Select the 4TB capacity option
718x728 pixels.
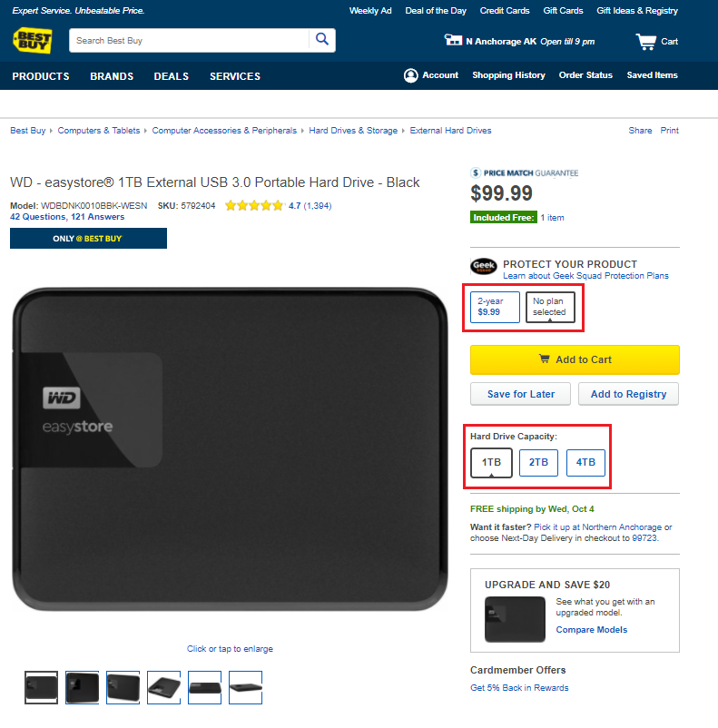pyautogui.click(x=585, y=462)
